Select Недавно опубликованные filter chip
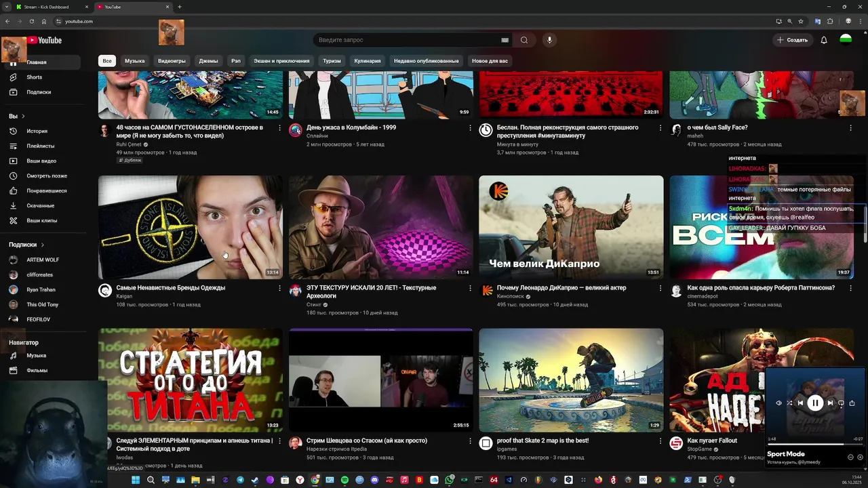Viewport: 868px width, 488px height. click(x=426, y=61)
